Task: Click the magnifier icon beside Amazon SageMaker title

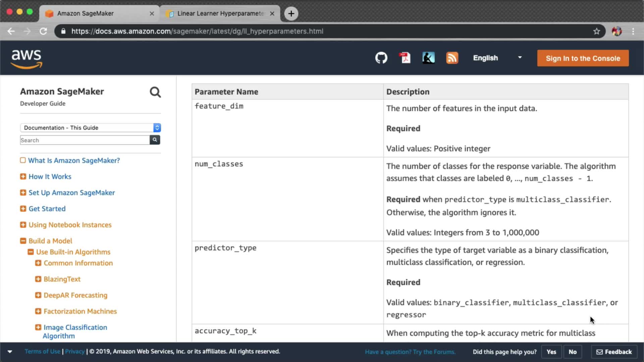Action: (x=155, y=92)
